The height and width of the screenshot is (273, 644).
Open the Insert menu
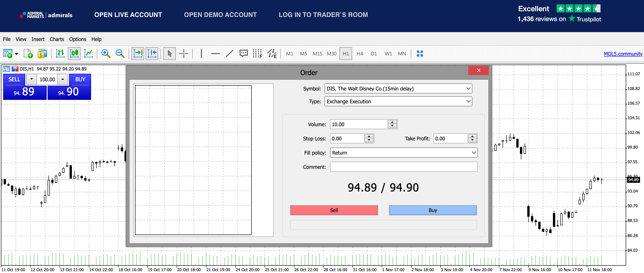pos(38,39)
